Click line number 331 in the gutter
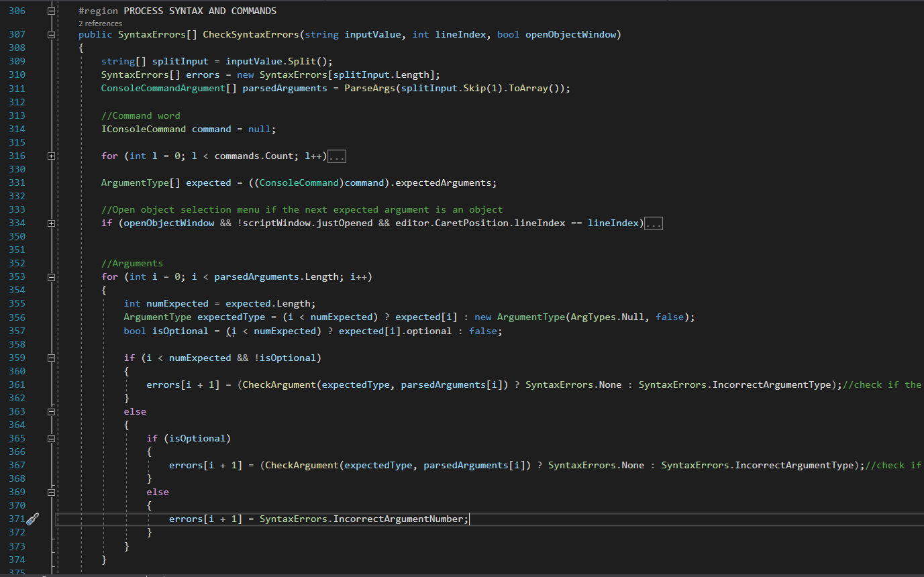This screenshot has width=924, height=577. (17, 182)
